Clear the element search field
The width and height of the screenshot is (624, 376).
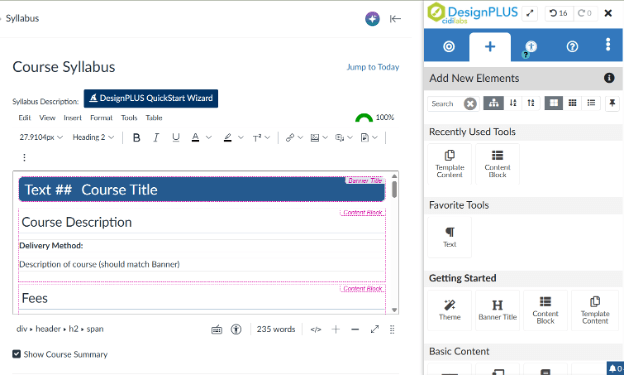coord(470,104)
